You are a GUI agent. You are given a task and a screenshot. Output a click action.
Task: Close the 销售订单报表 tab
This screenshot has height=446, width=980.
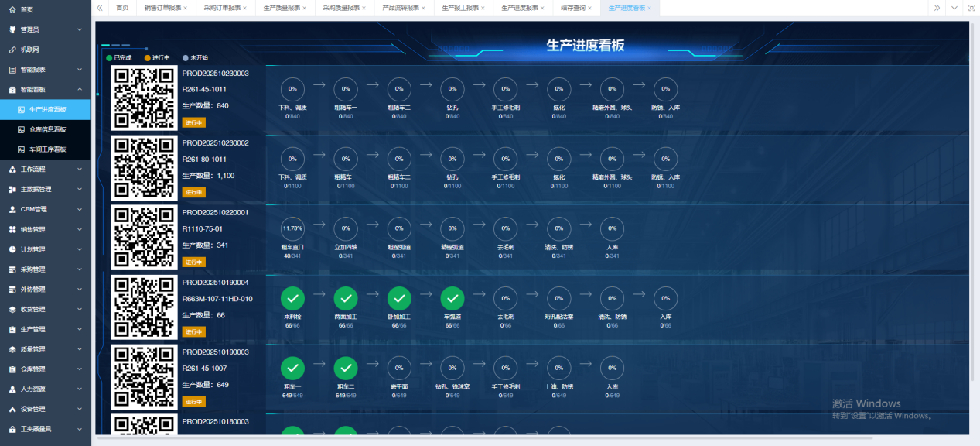pyautogui.click(x=186, y=8)
